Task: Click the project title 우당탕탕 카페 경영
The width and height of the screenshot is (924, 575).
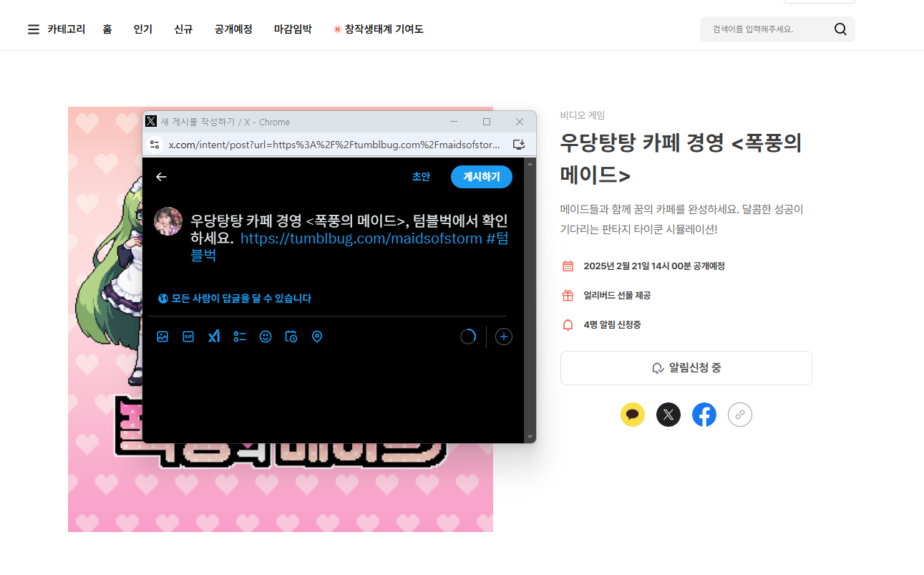Action: point(681,159)
